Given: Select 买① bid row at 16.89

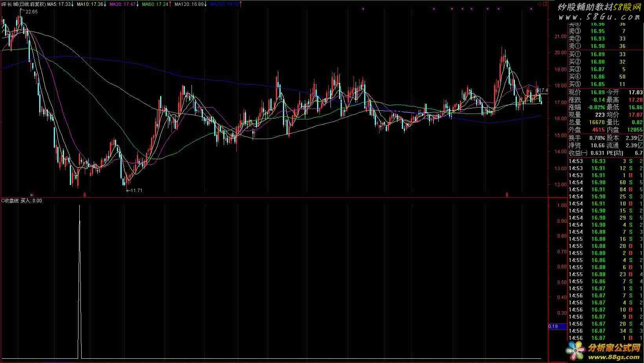Looking at the screenshot, I should pyautogui.click(x=606, y=54).
